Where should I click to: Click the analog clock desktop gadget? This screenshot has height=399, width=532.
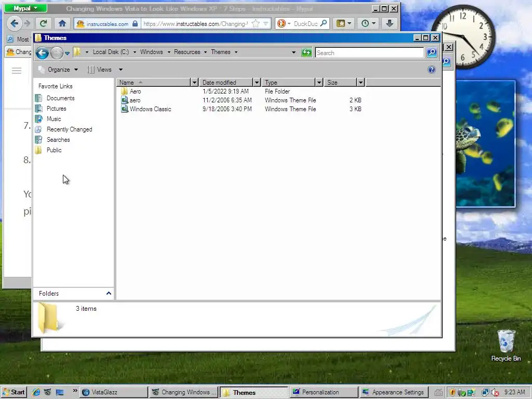(463, 37)
